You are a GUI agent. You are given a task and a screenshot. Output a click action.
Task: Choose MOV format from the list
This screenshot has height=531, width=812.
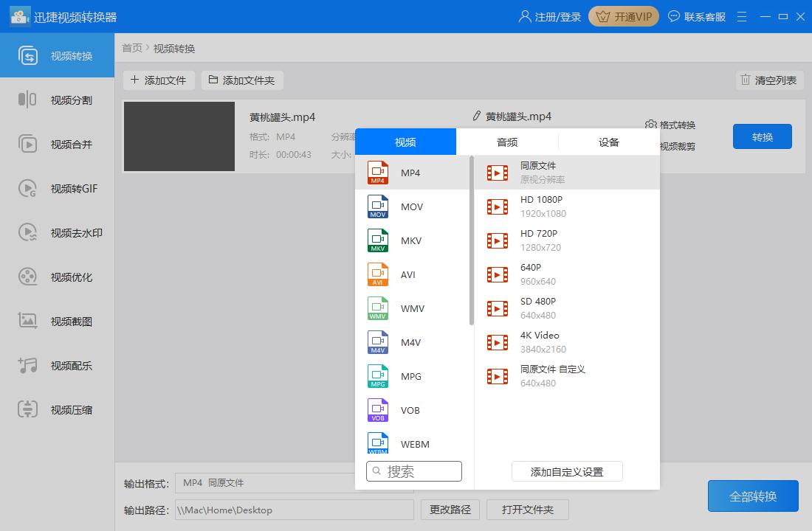tap(411, 207)
